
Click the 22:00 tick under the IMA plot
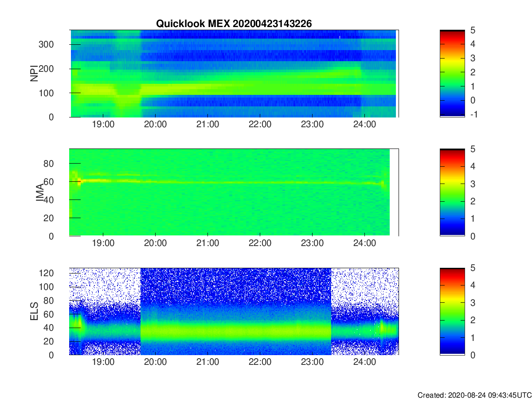(x=260, y=243)
